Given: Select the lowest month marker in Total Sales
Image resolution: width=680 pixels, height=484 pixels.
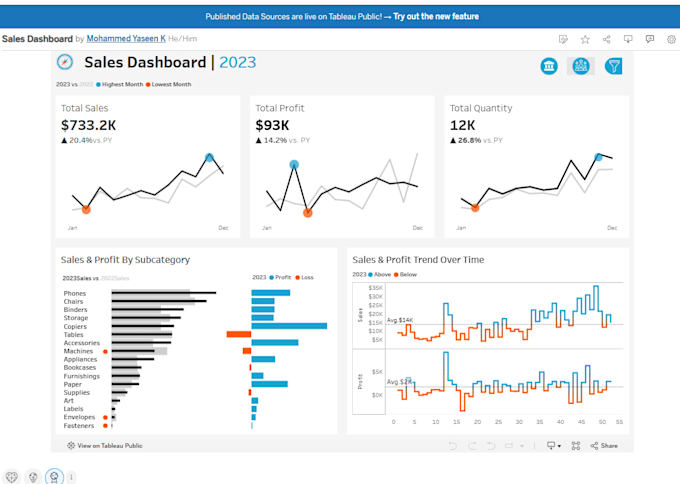Looking at the screenshot, I should tap(86, 209).
